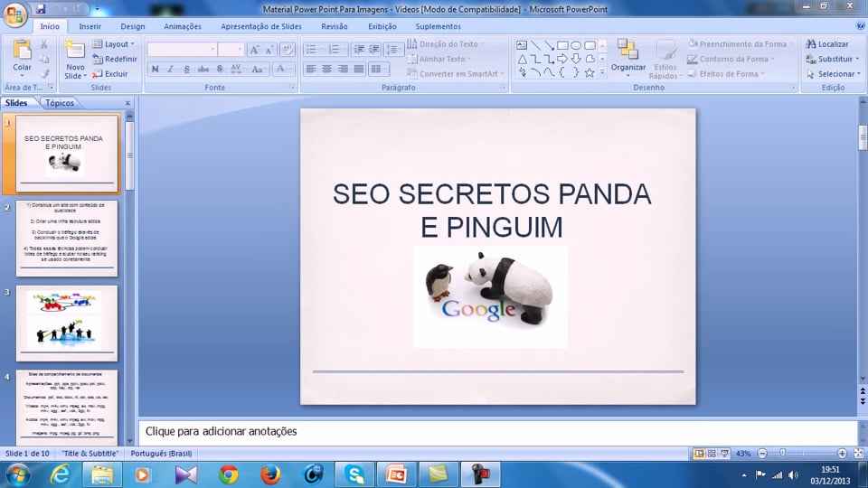Select the oval shape in the gallery
This screenshot has width=868, height=488.
click(x=576, y=45)
